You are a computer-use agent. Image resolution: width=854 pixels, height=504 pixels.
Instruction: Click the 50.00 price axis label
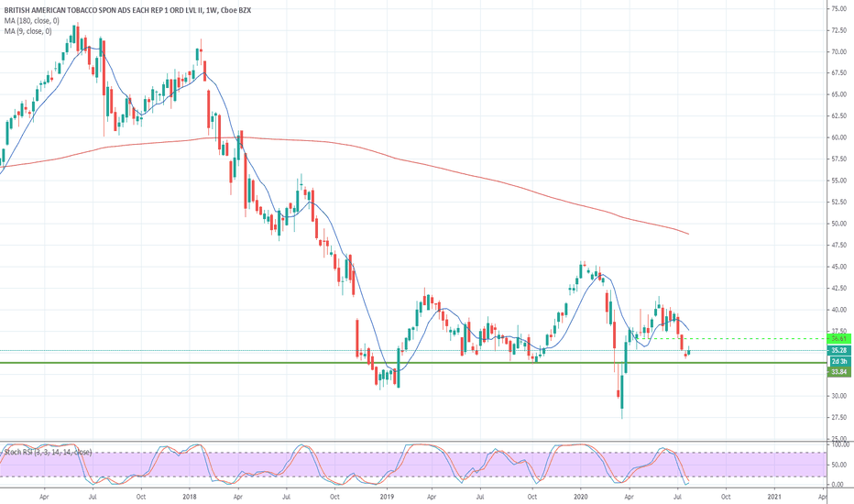pyautogui.click(x=838, y=224)
